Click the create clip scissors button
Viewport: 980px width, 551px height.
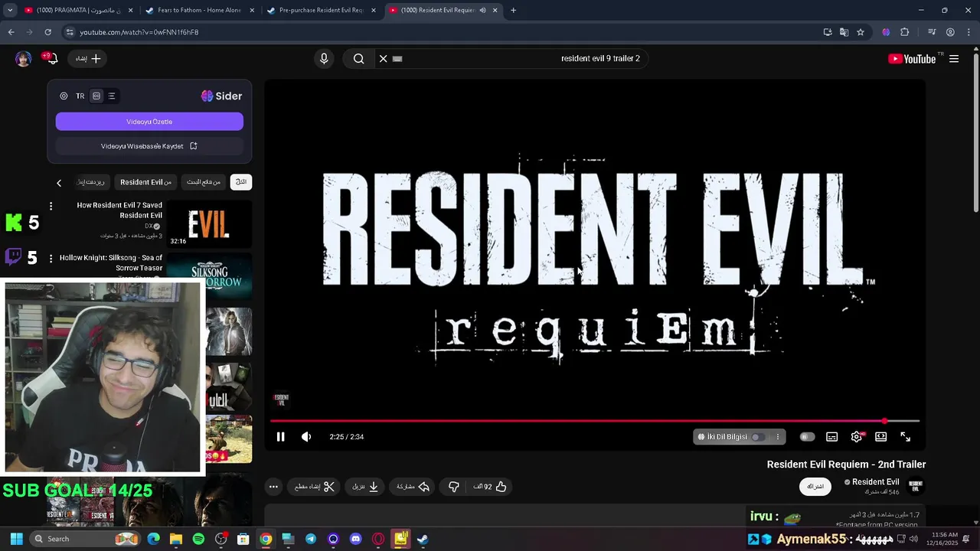tap(315, 487)
